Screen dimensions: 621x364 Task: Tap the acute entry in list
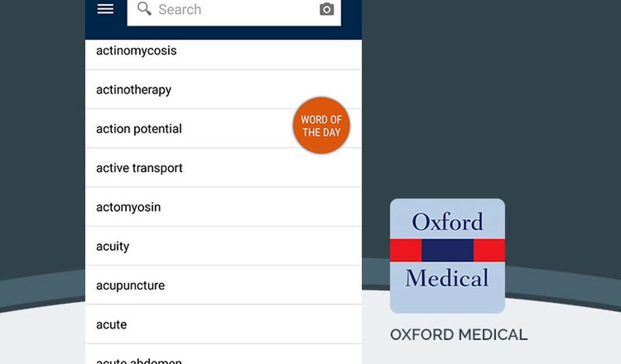pyautogui.click(x=224, y=325)
